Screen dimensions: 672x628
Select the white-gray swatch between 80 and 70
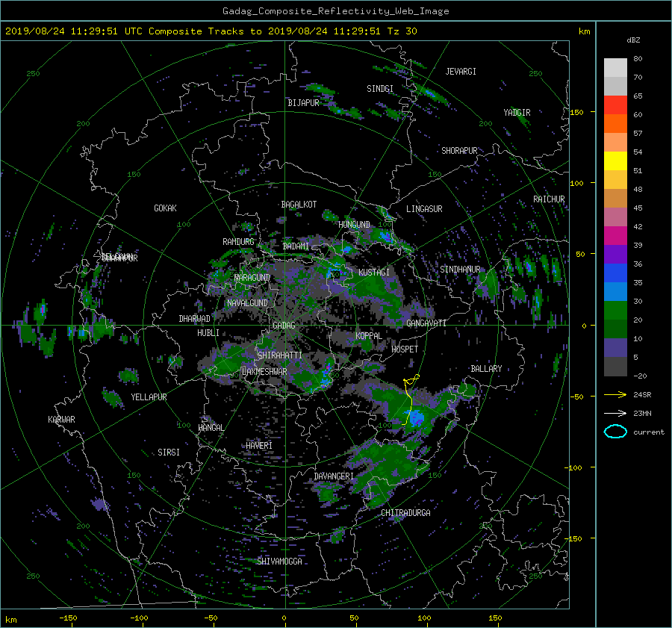(615, 68)
